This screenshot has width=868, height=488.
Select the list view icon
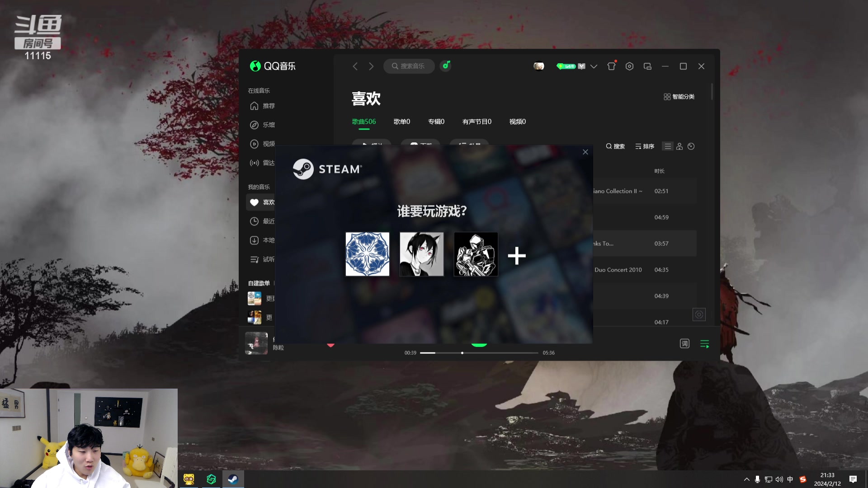pyautogui.click(x=668, y=146)
